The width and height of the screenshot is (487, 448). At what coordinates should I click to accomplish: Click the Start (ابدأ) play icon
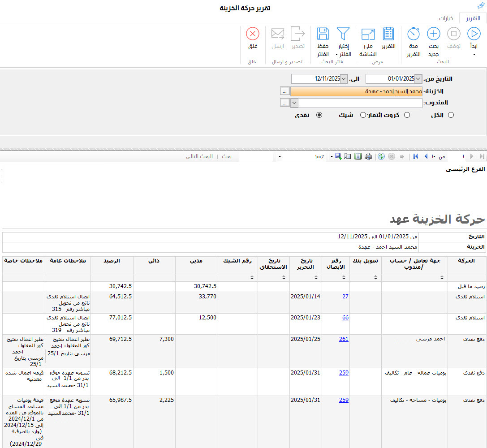point(474,34)
